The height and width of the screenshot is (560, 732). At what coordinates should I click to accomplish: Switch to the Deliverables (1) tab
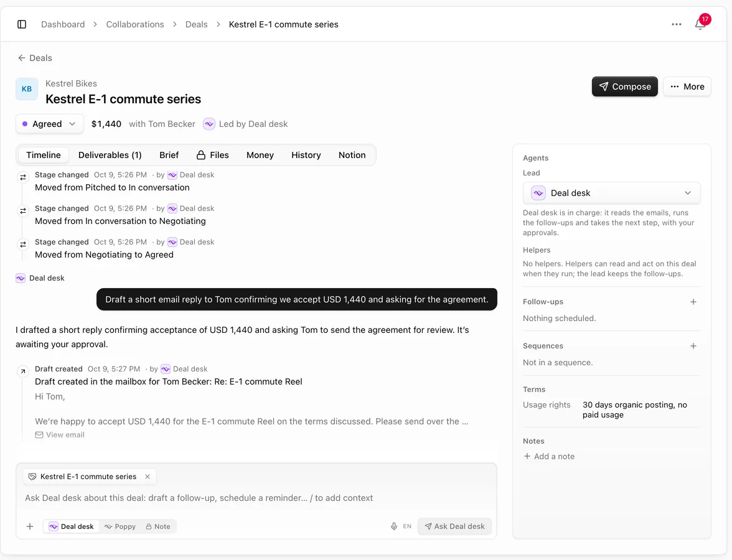pos(110,155)
